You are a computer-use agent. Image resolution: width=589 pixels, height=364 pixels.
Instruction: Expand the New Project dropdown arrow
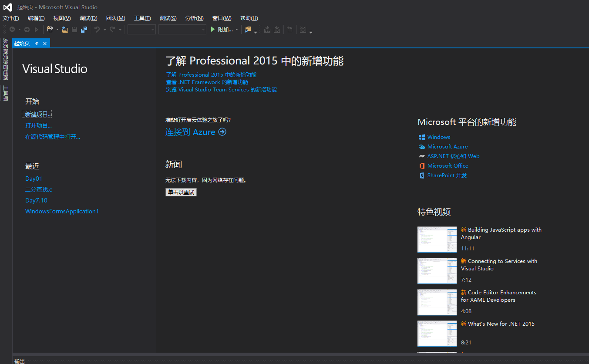pyautogui.click(x=57, y=29)
